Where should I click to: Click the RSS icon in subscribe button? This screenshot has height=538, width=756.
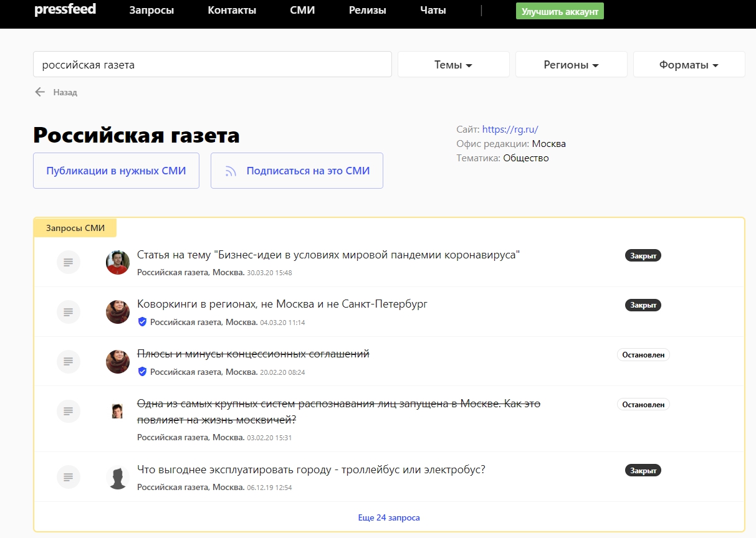(x=231, y=171)
